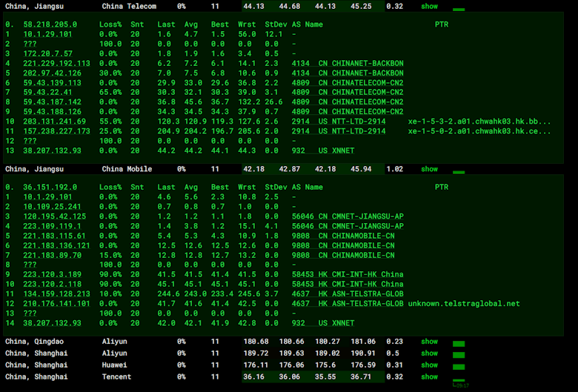578x392 pixels.
Task: Click the latency graph for China Mobile row
Action: [x=458, y=170]
